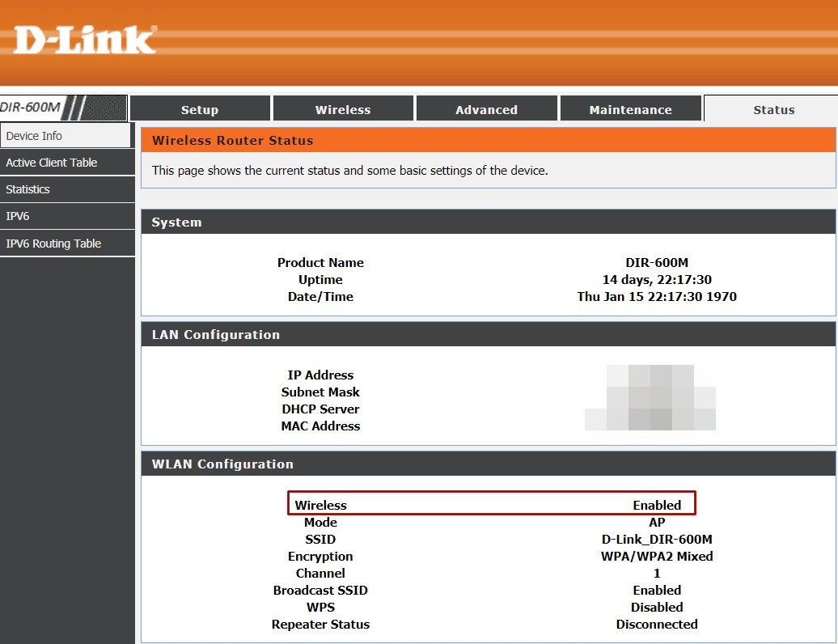Open Device Info in sidebar
838x644 pixels.
(66, 135)
